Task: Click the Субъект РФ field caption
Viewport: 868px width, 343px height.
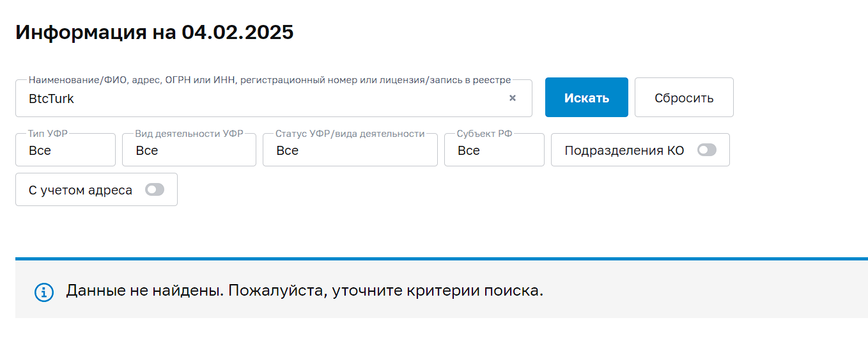Action: point(484,134)
